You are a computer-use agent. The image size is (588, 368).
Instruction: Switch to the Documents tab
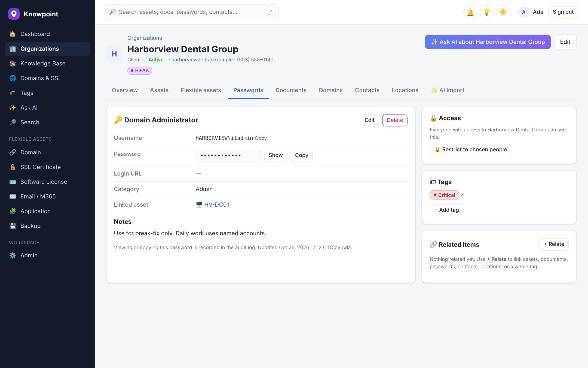coord(291,90)
